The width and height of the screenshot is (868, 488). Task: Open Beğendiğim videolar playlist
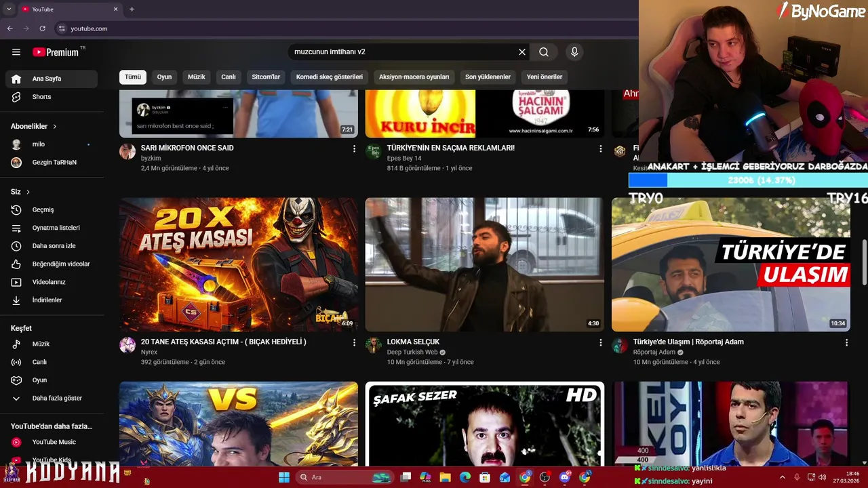[52, 264]
